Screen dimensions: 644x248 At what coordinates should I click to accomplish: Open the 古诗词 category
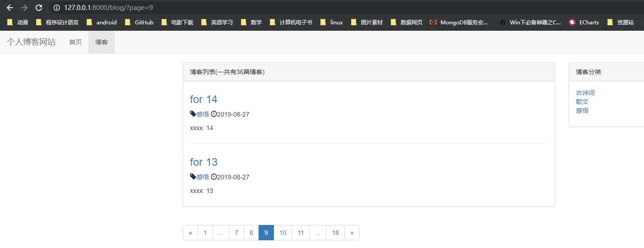tap(585, 93)
